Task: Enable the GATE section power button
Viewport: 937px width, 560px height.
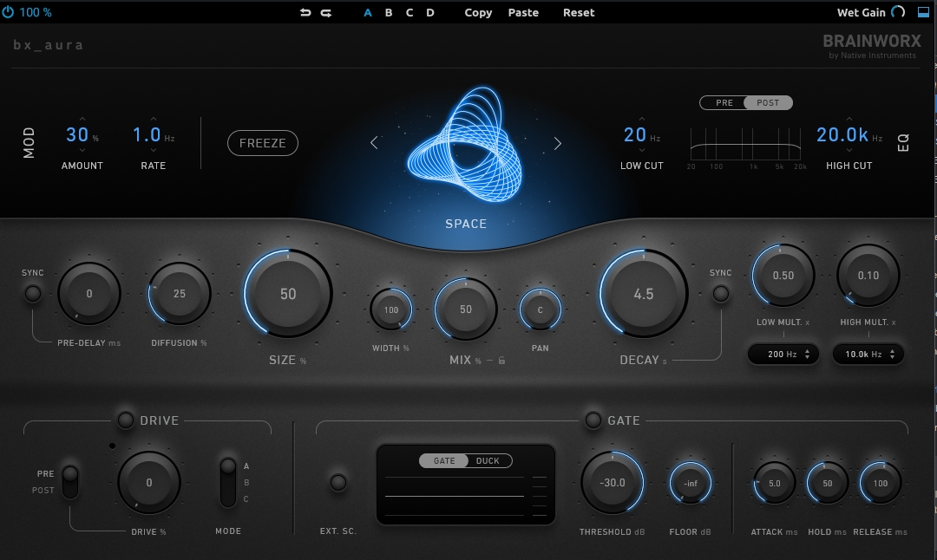Action: pos(593,420)
